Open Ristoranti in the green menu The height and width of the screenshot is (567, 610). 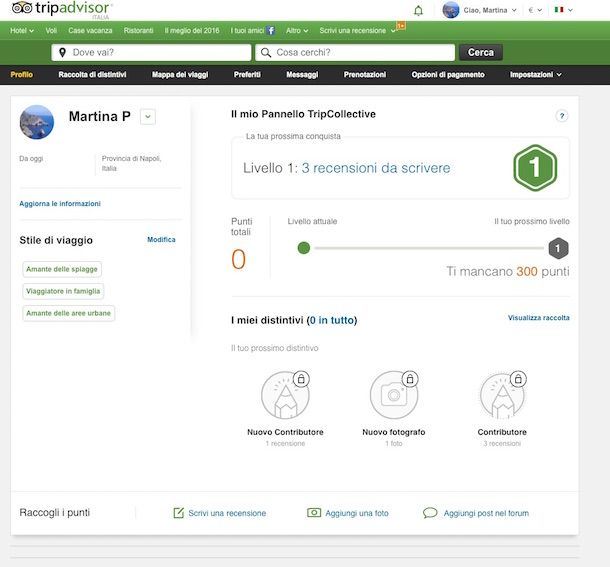(138, 30)
